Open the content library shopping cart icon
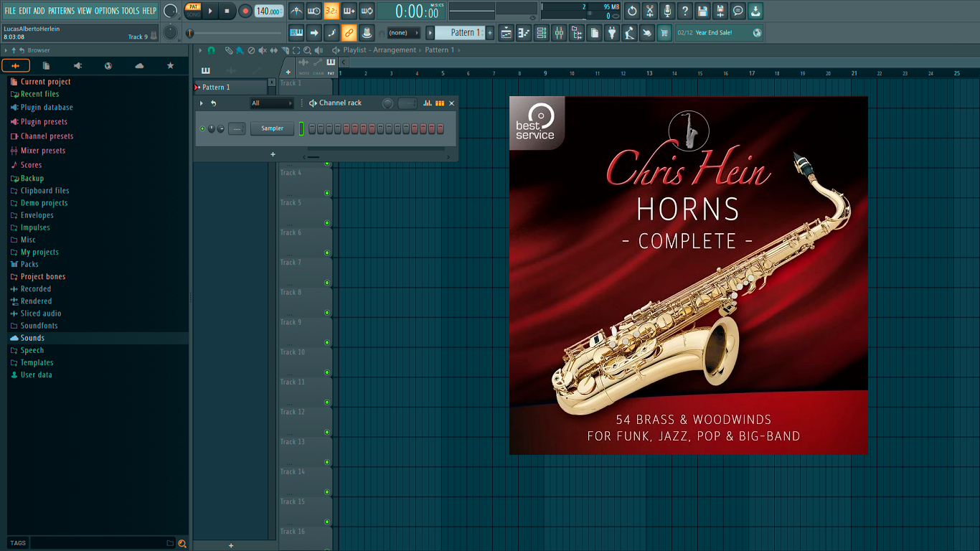 664,32
